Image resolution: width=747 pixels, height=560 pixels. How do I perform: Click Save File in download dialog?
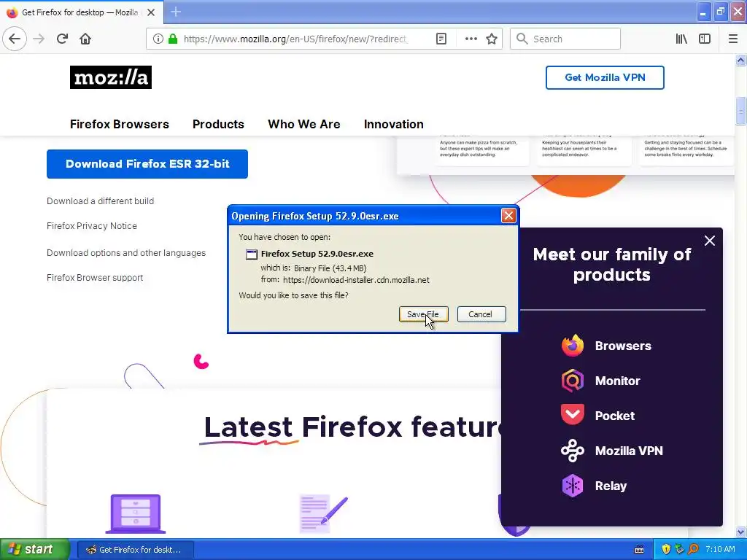[424, 314]
